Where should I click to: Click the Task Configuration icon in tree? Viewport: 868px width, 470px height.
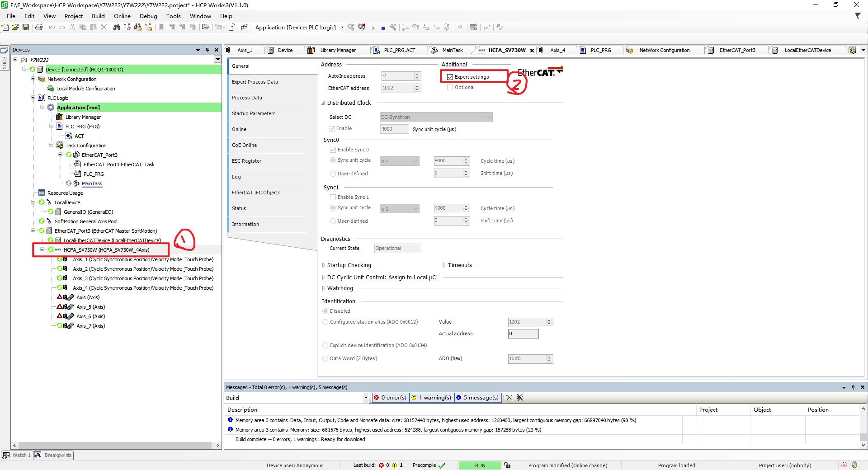coord(60,146)
